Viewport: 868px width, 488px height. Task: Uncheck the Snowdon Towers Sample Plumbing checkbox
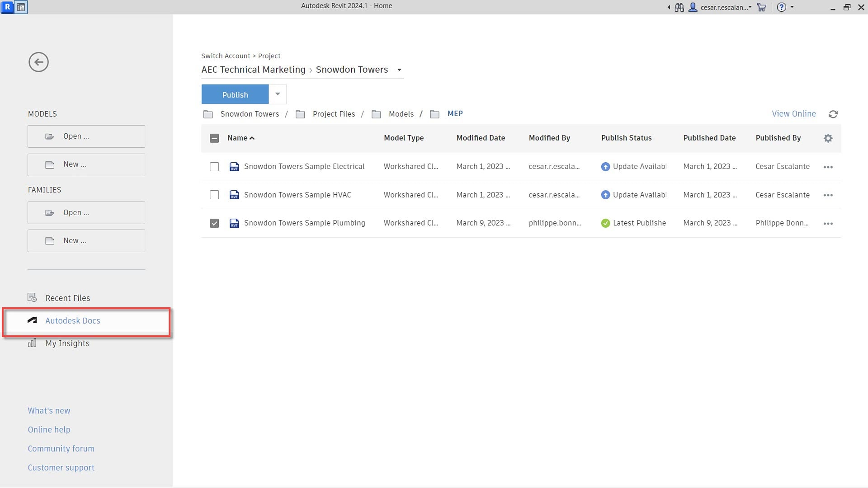(x=214, y=223)
